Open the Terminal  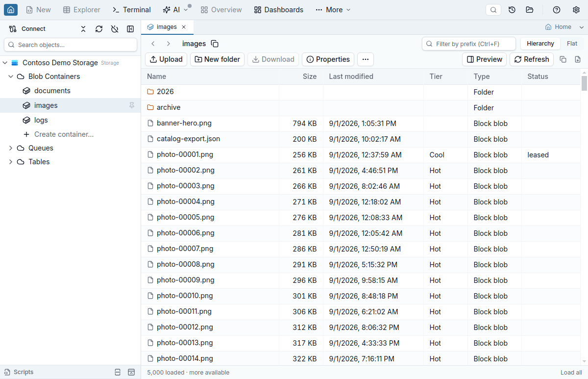131,10
